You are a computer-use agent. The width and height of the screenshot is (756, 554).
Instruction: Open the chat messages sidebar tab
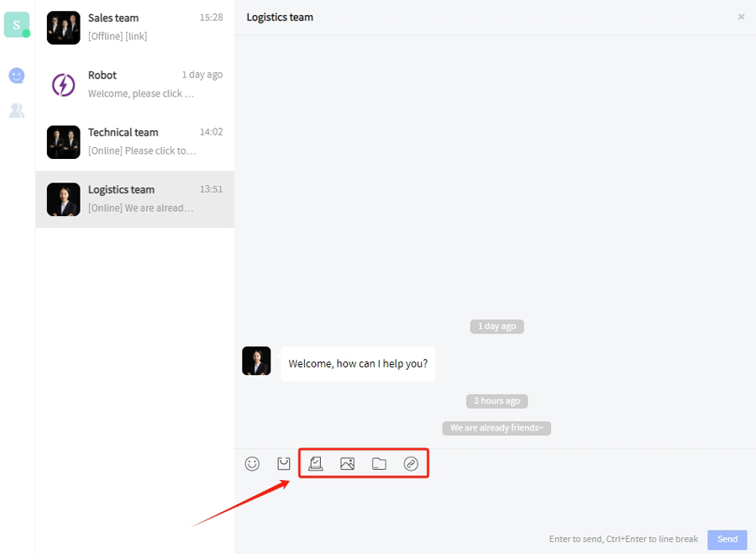pos(17,76)
